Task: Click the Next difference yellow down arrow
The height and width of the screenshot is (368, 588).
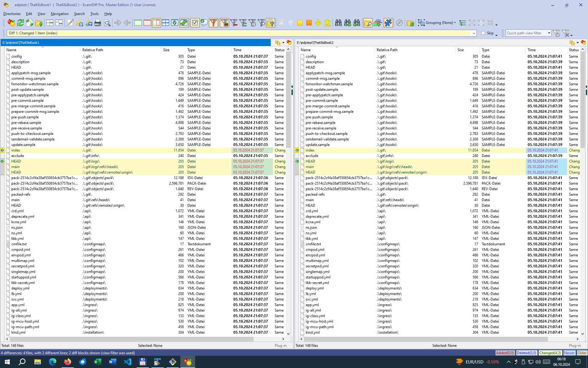Action: 318,23
